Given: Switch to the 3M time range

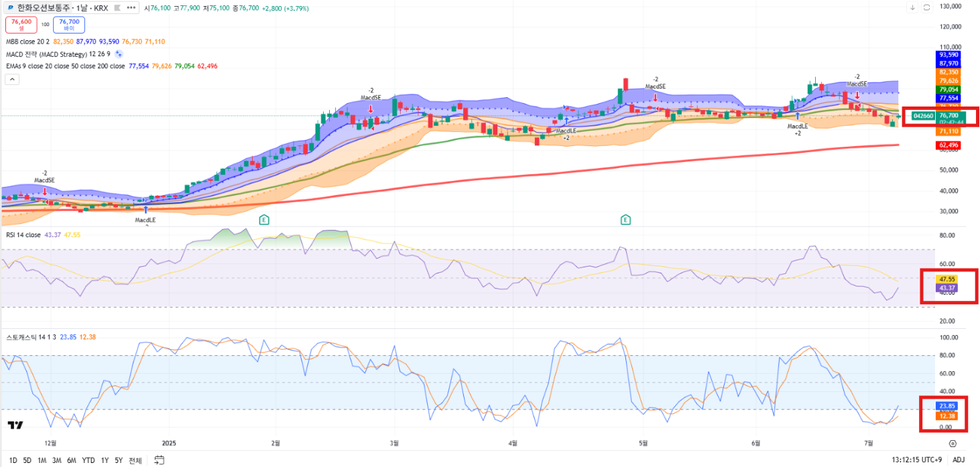Looking at the screenshot, I should (57, 460).
